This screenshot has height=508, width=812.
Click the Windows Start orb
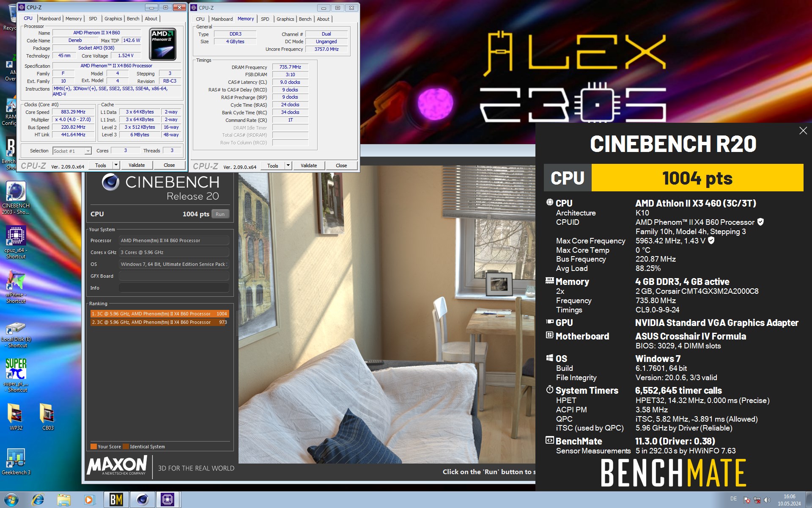pyautogui.click(x=11, y=500)
